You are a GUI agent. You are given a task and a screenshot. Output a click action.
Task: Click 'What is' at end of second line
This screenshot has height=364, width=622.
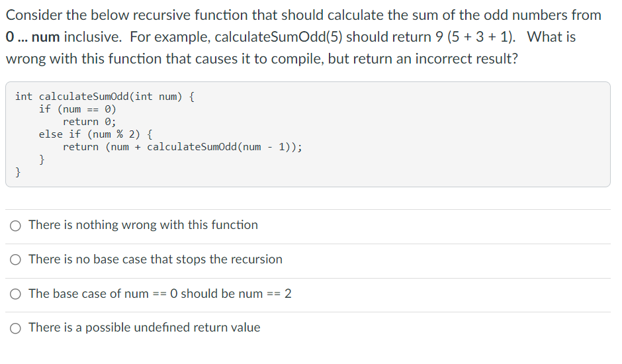click(551, 37)
